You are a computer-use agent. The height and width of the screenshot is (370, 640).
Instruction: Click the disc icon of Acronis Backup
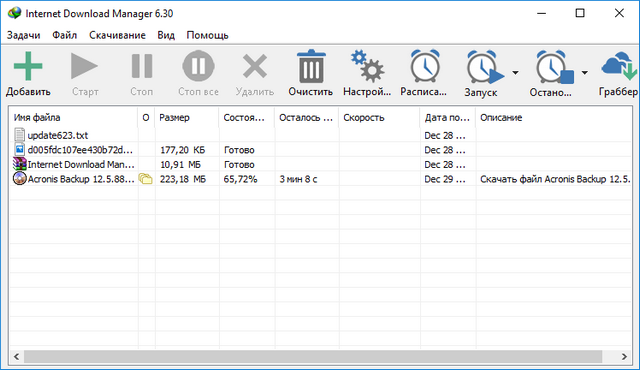click(19, 179)
